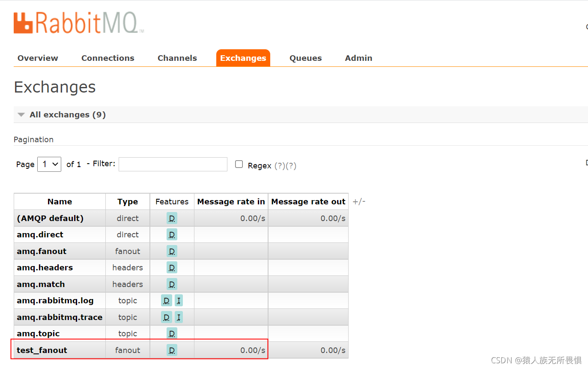
Task: Click the D feature badge for amq.match
Action: 172,284
